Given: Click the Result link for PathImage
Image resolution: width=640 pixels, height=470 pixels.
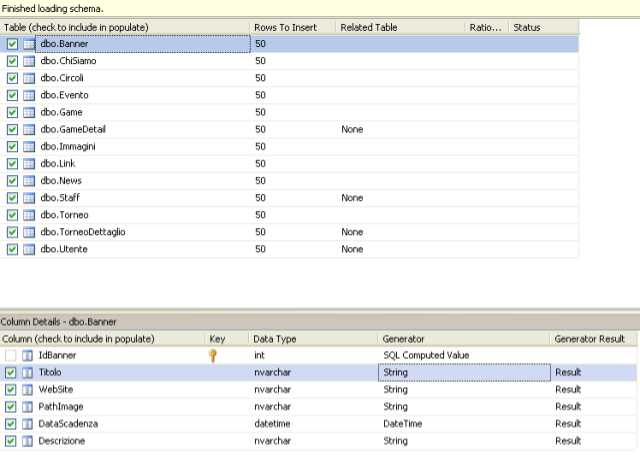Looking at the screenshot, I should tap(568, 407).
